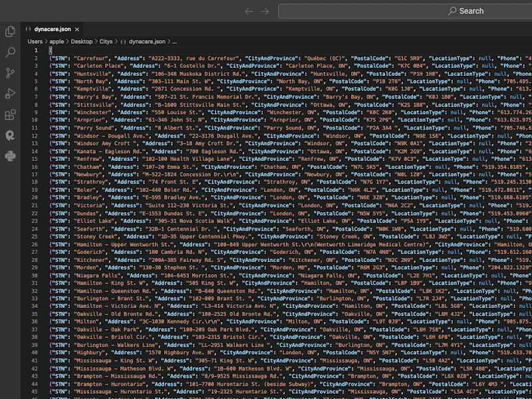The height and width of the screenshot is (399, 532).
Task: Click "Parry Sound" STN value on line 11
Action: pos(94,128)
